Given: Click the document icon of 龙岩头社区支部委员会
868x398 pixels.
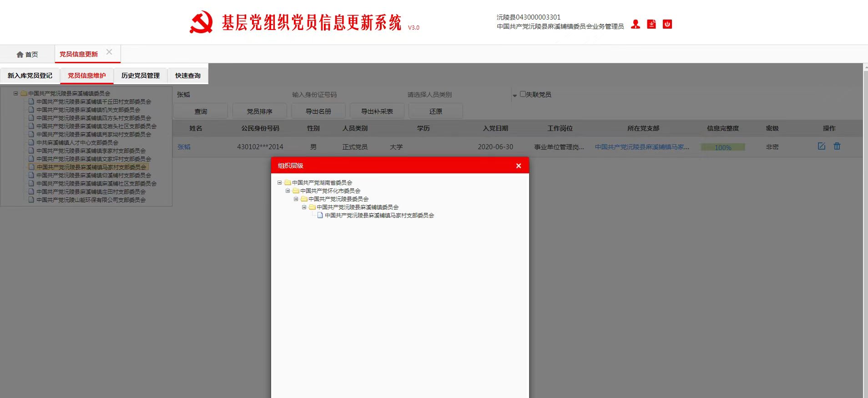Looking at the screenshot, I should [x=31, y=126].
